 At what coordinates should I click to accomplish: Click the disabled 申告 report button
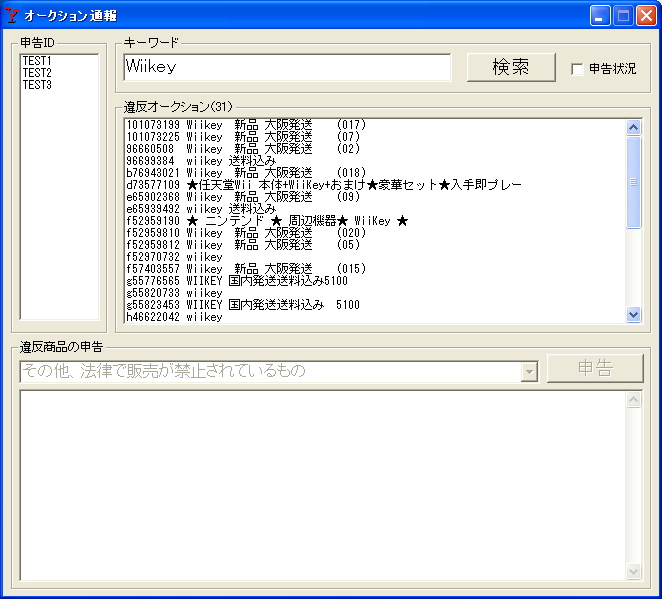[595, 368]
